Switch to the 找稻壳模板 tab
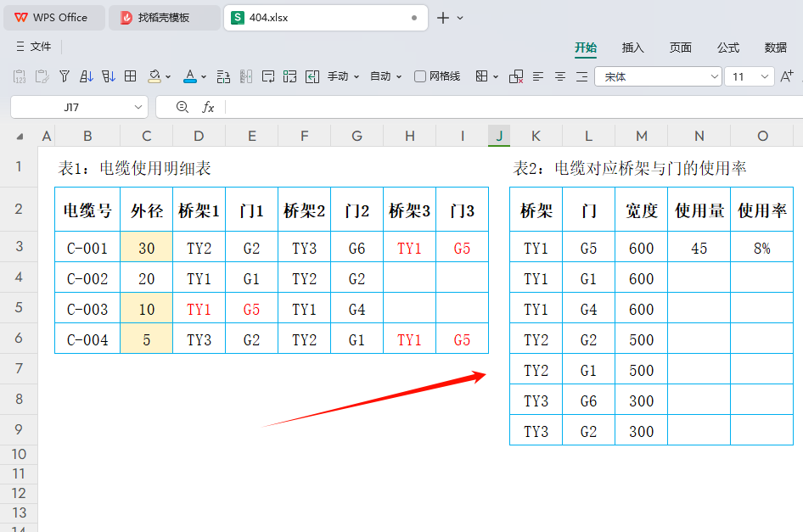 coord(165,18)
